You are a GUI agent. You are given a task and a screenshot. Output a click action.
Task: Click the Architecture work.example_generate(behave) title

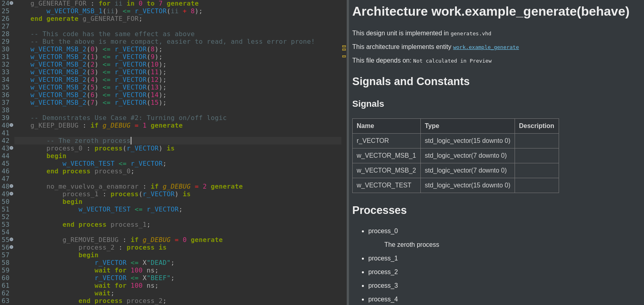pos(491,12)
